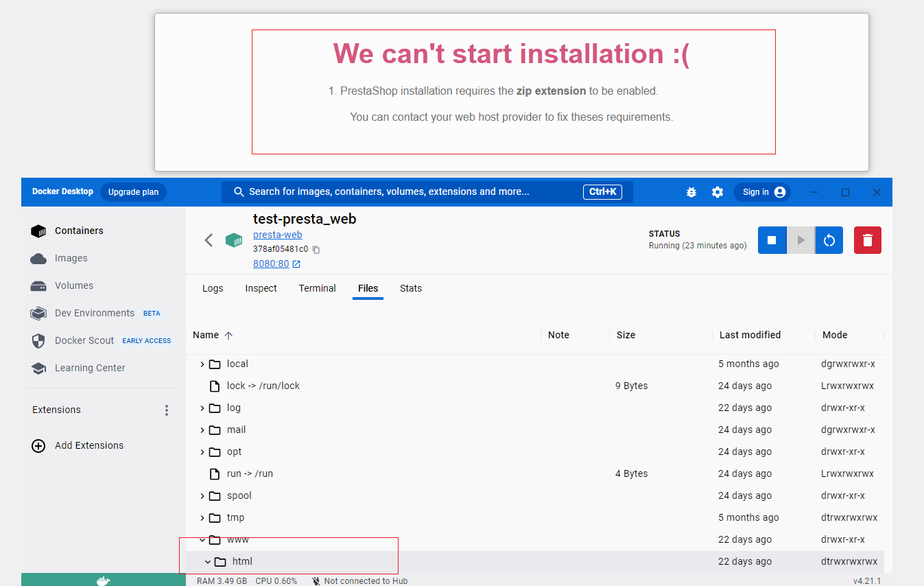Delete the container with red trash button

coord(868,240)
